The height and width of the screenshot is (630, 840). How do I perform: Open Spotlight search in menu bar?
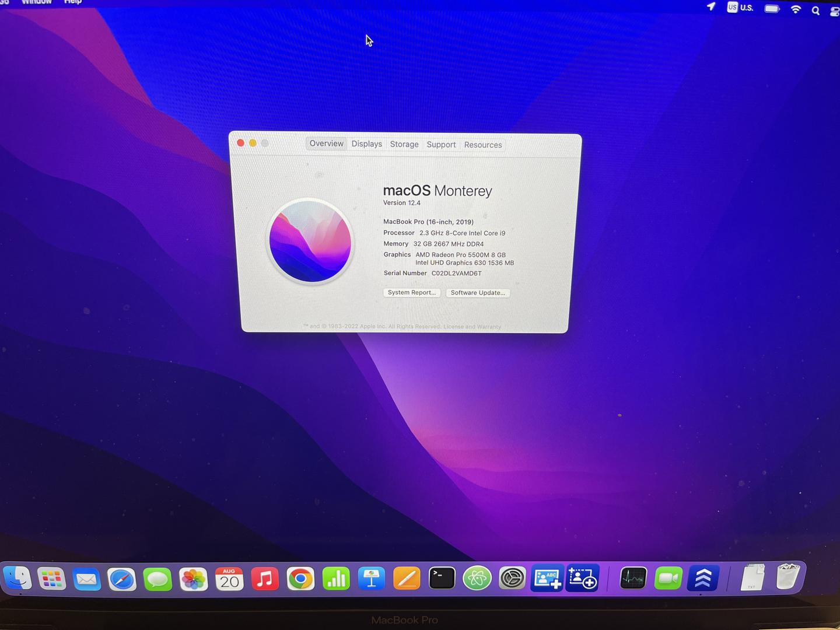pos(815,10)
